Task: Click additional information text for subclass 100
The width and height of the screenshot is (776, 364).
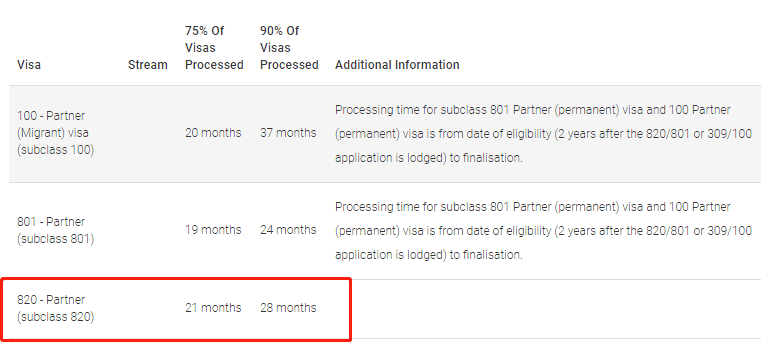Action: pyautogui.click(x=543, y=134)
